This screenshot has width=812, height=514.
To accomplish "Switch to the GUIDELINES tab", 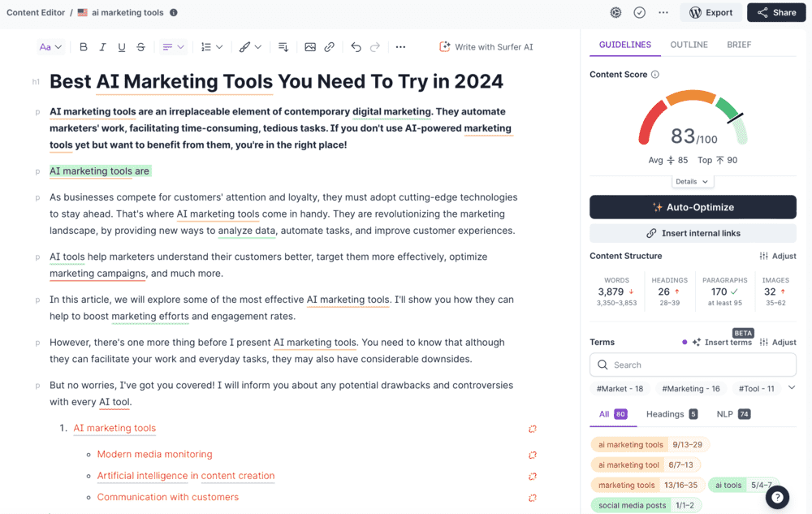I will [x=625, y=45].
